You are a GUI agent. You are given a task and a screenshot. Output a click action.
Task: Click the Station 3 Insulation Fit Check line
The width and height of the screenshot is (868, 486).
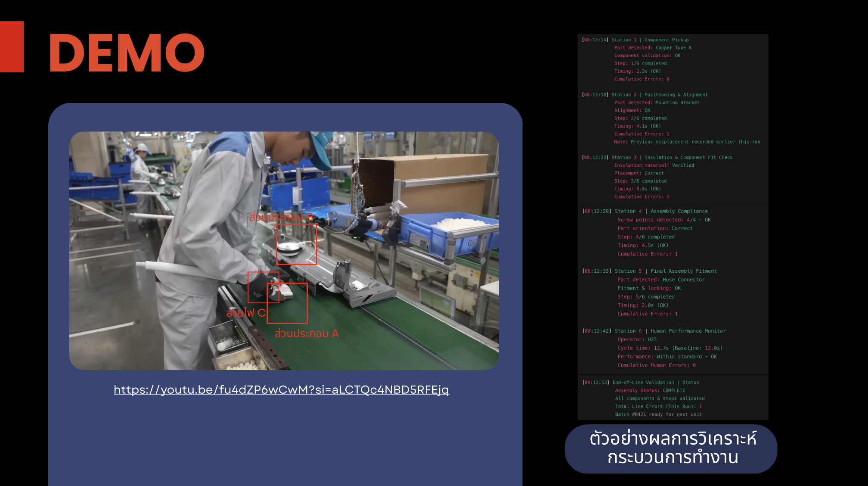pyautogui.click(x=657, y=157)
